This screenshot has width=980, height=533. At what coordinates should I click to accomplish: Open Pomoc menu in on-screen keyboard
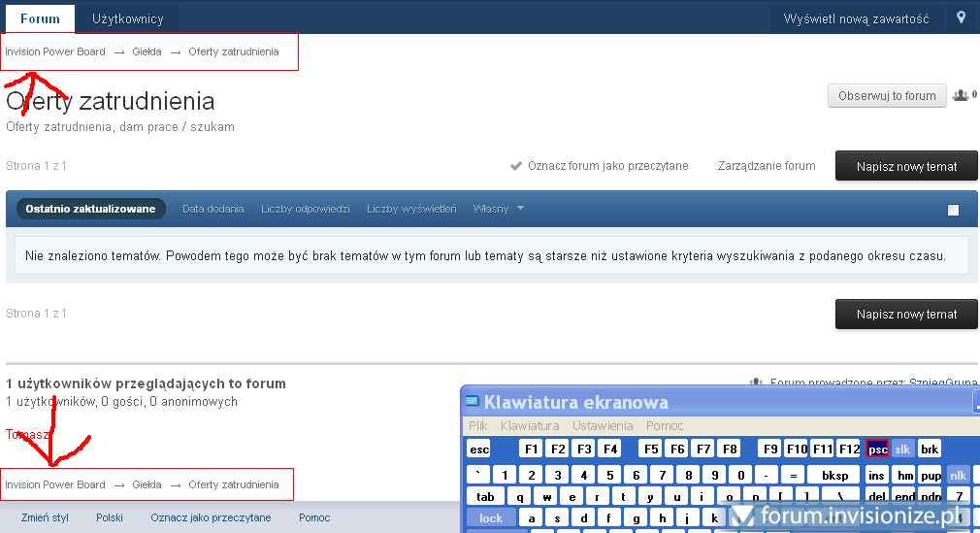coord(665,426)
